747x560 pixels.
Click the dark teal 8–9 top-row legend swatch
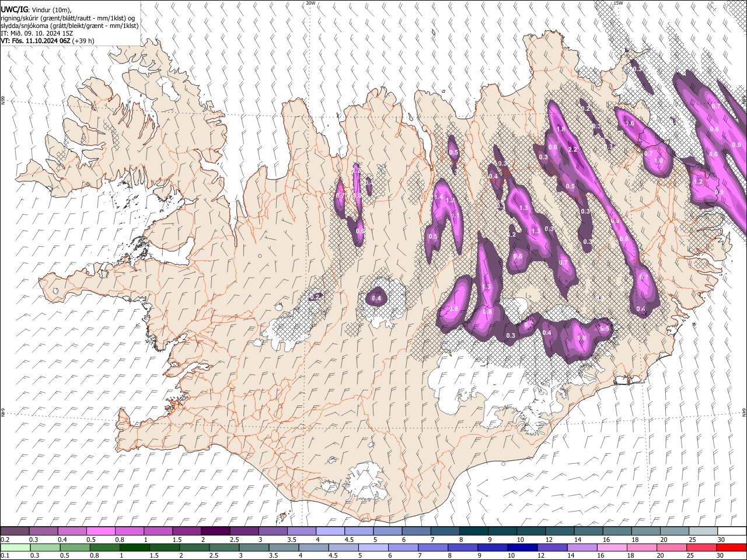tap(473, 531)
